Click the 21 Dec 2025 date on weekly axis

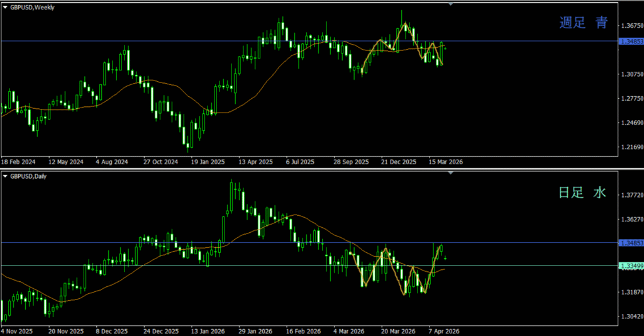[x=399, y=161]
